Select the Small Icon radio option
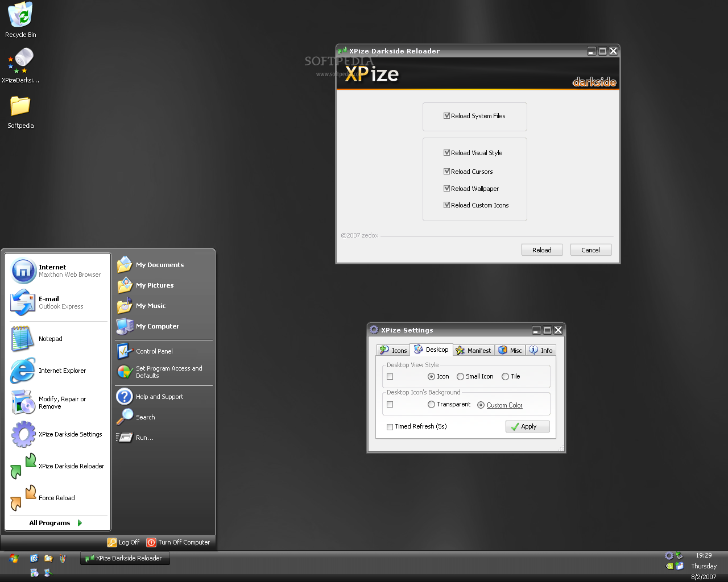Screen dimensions: 728x582 [460, 376]
